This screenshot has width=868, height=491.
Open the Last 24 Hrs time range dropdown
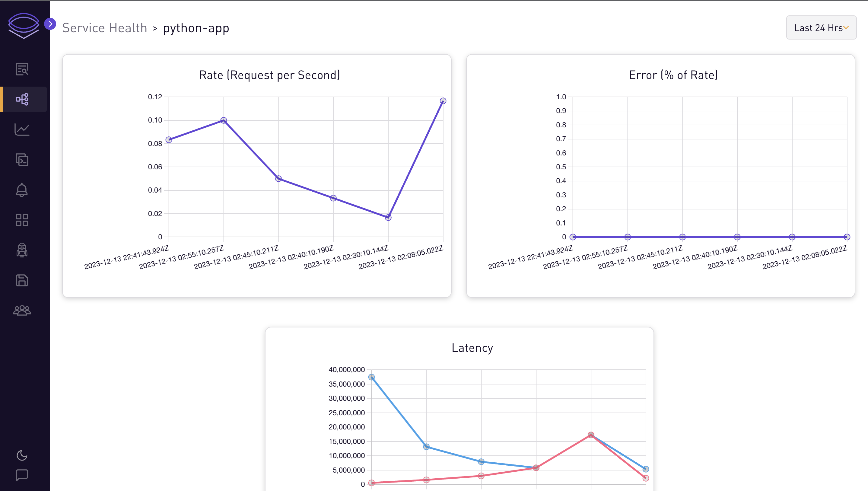tap(821, 28)
